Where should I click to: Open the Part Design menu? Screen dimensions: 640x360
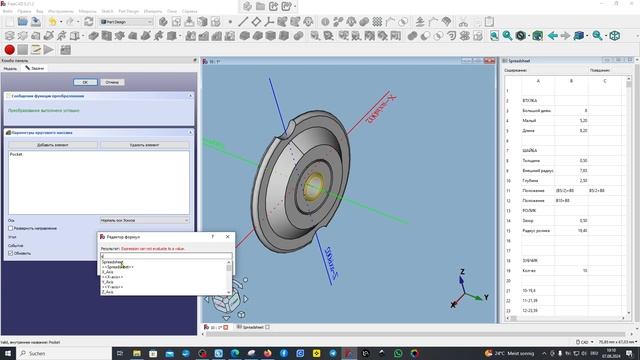click(x=129, y=11)
